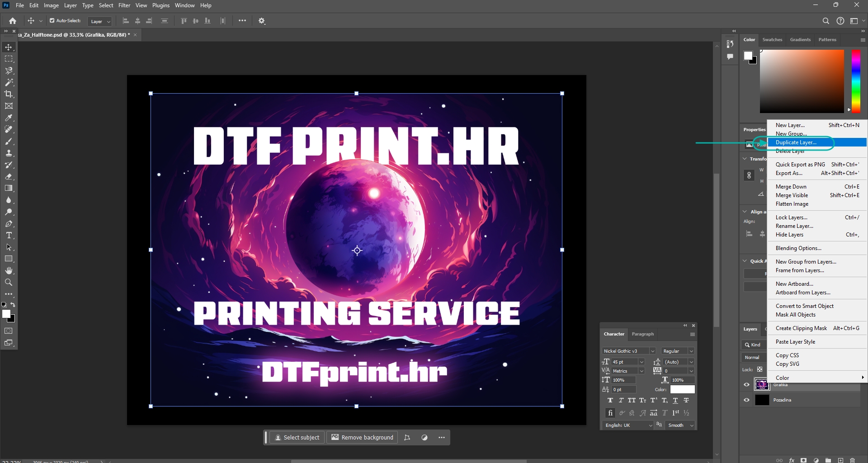Select the History Brush tool
This screenshot has width=868, height=463.
[x=9, y=165]
